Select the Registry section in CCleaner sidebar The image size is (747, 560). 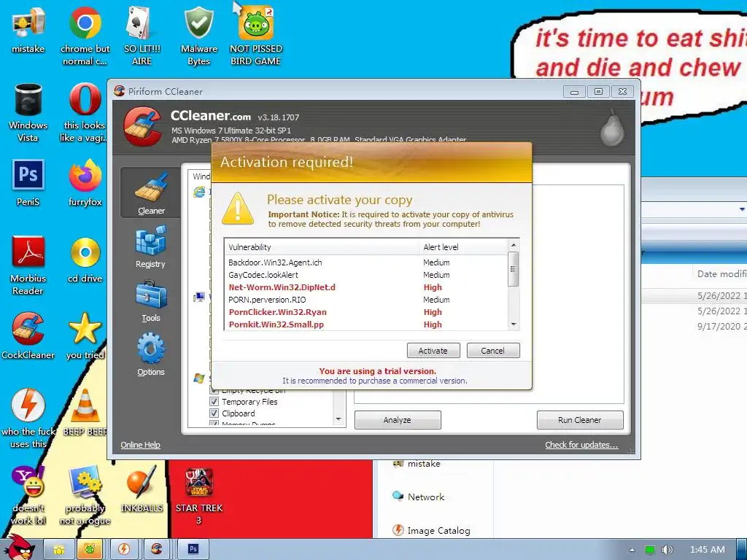coord(150,246)
